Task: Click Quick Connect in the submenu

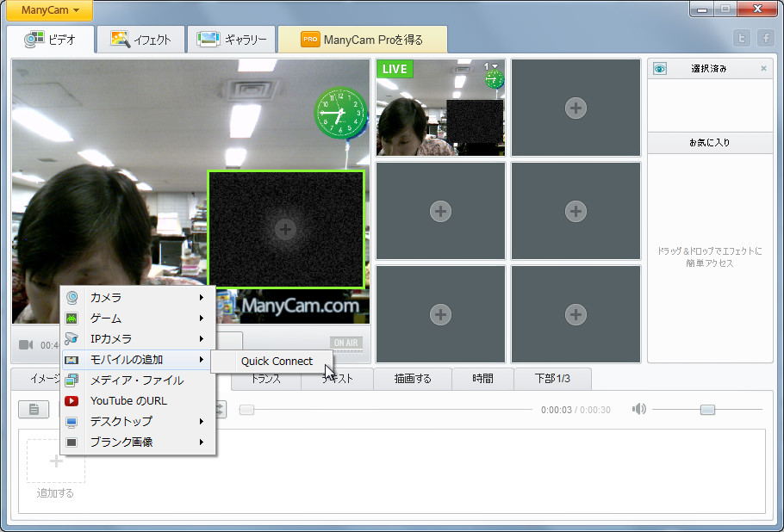Action: point(277,362)
